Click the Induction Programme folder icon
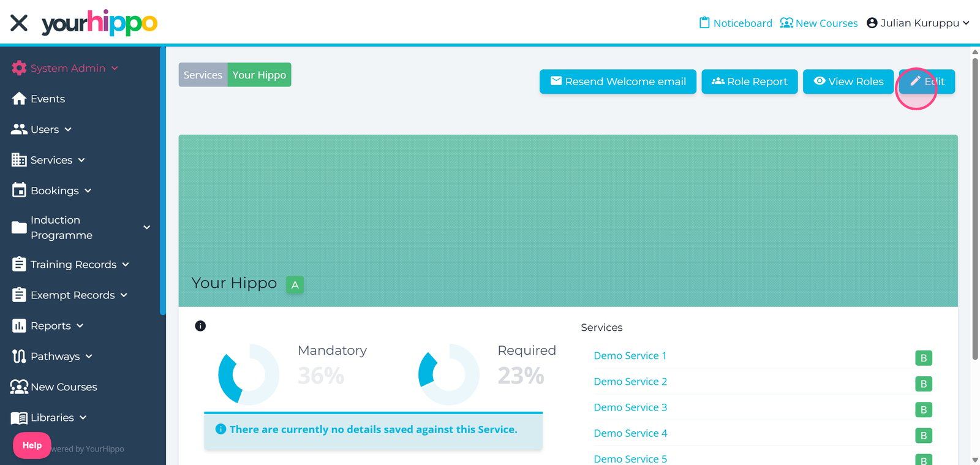This screenshot has width=980, height=465. [x=19, y=227]
